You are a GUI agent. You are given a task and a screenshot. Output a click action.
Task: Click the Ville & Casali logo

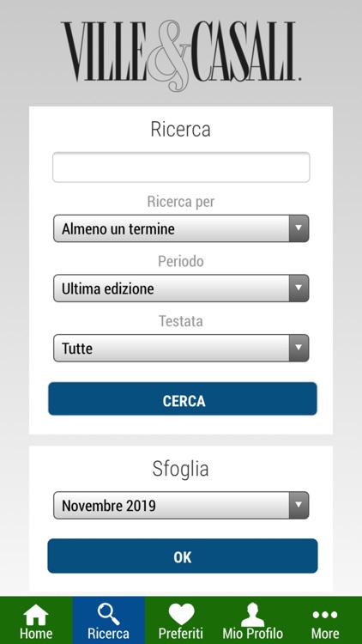pyautogui.click(x=181, y=55)
